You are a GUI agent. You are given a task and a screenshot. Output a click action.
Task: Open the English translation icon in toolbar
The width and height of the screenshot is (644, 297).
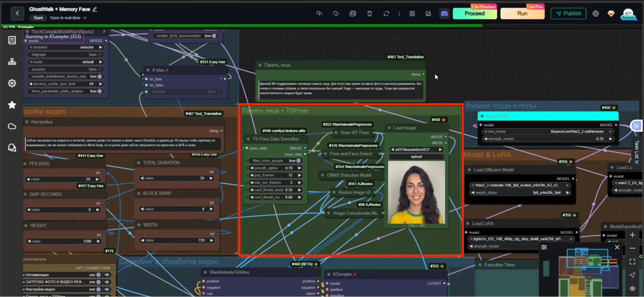[x=353, y=14]
